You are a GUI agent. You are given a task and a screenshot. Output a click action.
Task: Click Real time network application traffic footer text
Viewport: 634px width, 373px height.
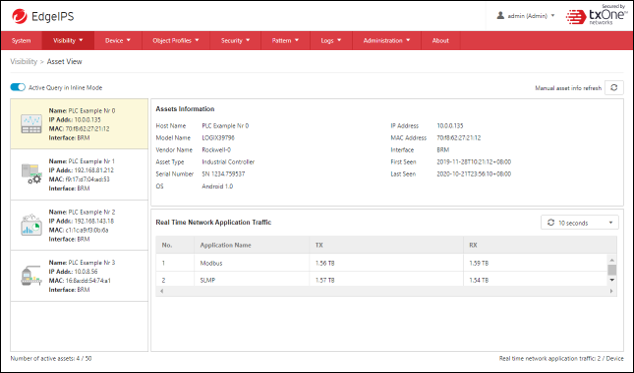coord(561,358)
